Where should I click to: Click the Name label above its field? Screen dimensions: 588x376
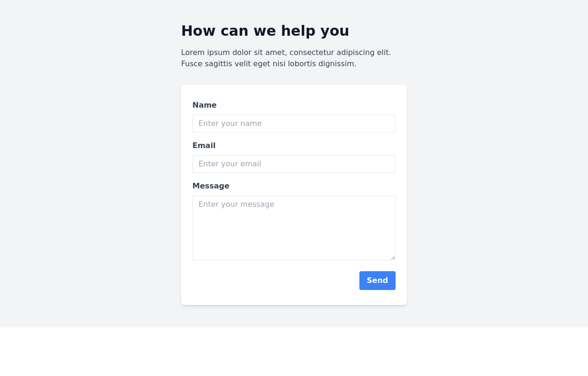205,105
